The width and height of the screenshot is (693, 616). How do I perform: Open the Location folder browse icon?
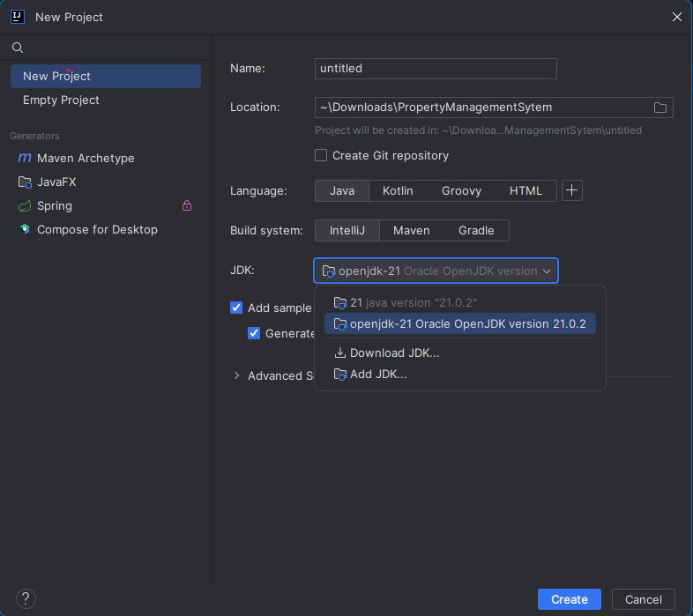click(x=659, y=108)
